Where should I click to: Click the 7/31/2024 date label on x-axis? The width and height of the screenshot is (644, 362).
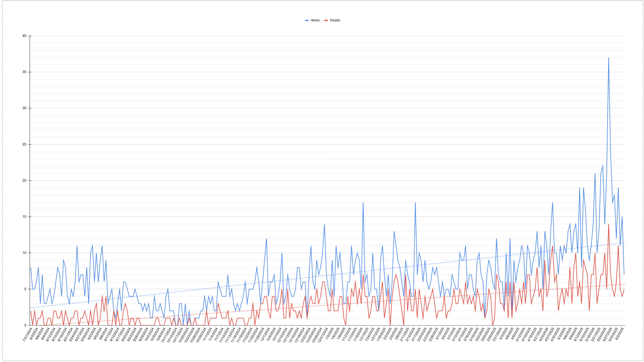(x=28, y=334)
